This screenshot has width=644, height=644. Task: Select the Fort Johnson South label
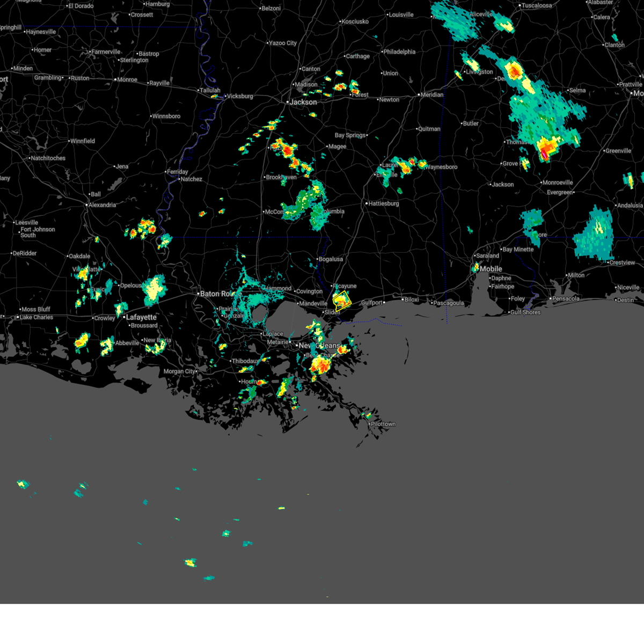38,232
